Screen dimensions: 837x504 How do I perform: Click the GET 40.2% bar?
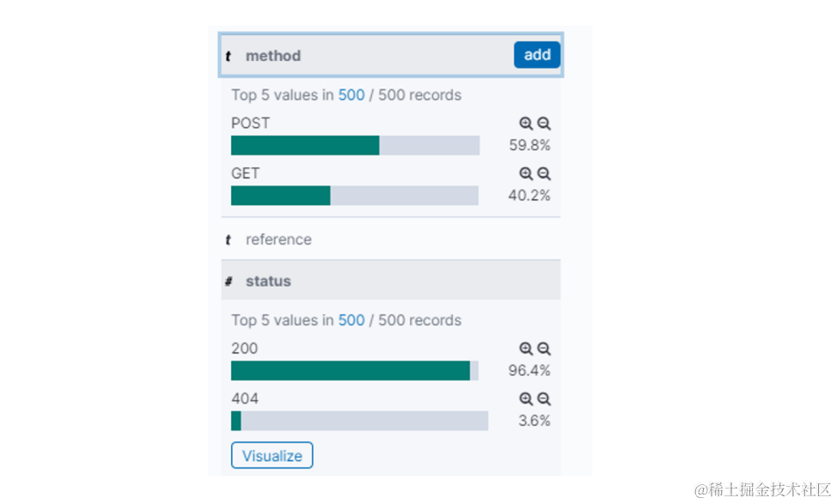(x=354, y=196)
